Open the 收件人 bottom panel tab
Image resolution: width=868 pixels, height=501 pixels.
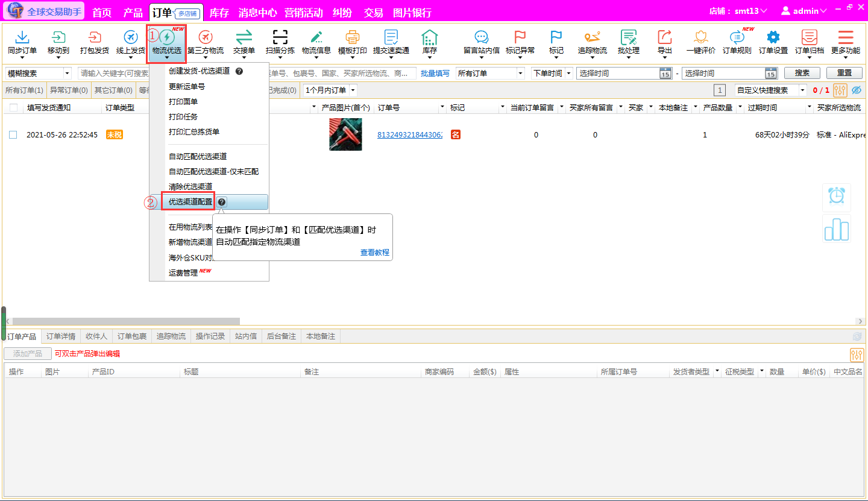click(96, 336)
